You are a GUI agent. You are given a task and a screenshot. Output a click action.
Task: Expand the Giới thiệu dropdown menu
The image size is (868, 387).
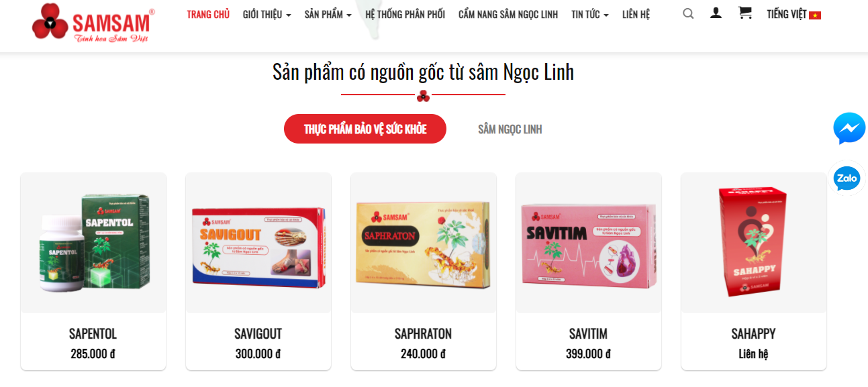tap(267, 15)
